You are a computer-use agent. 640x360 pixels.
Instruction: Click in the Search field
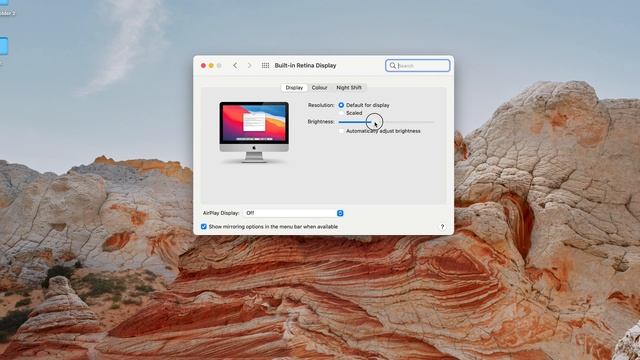[x=418, y=65]
